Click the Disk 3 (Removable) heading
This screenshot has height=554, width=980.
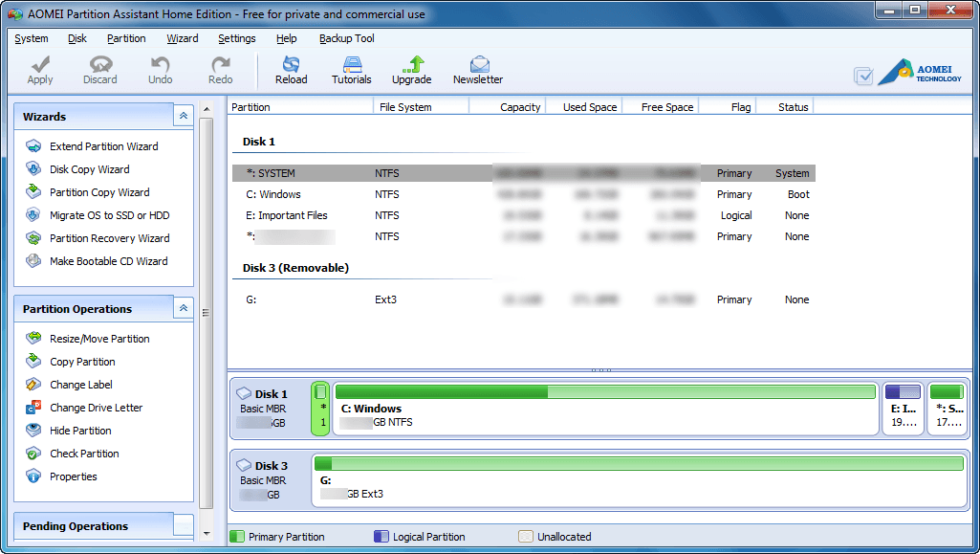click(x=295, y=268)
